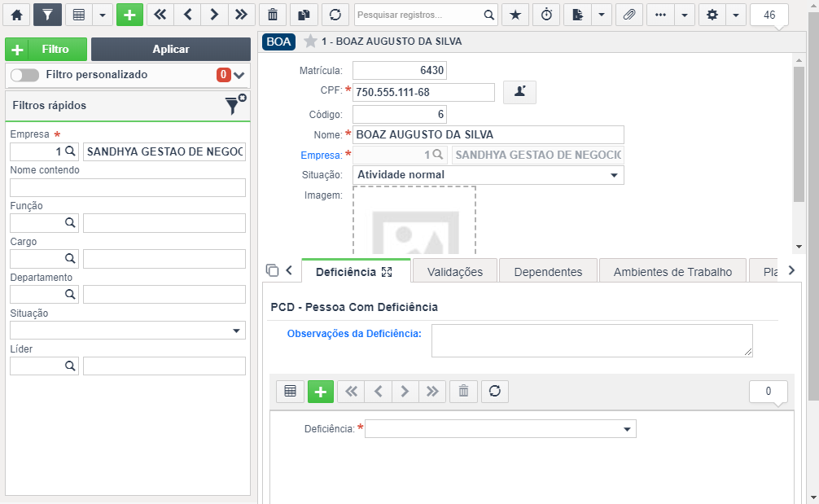This screenshot has height=504, width=819.
Task: Switch to the Validações tab
Action: pos(455,272)
